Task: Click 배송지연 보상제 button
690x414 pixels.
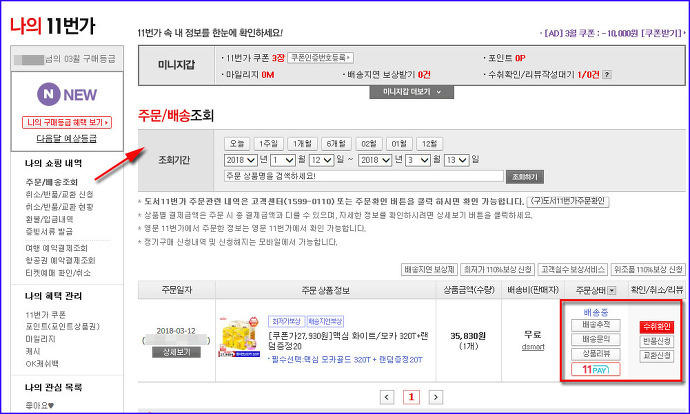Action: (429, 269)
